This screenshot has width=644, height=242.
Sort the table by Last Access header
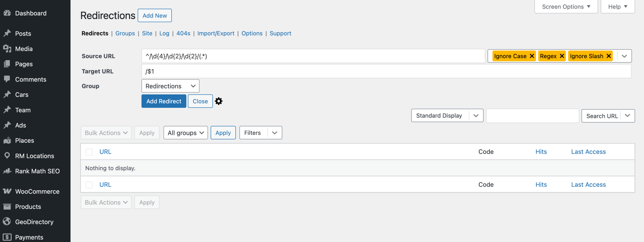coord(588,152)
